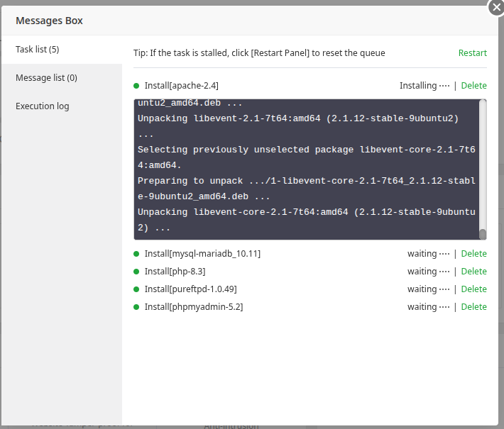504x429 pixels.
Task: Click log line 'Unpacking libevent-2.1-7t64:amd64'
Action: pyautogui.click(x=298, y=126)
